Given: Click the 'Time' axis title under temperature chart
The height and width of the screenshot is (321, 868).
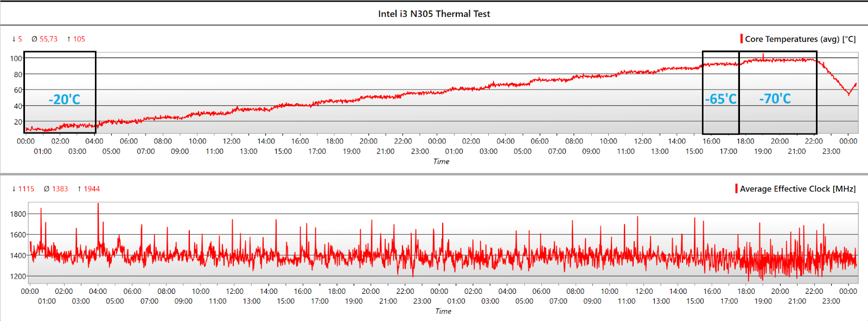Looking at the screenshot, I should click(x=441, y=161).
